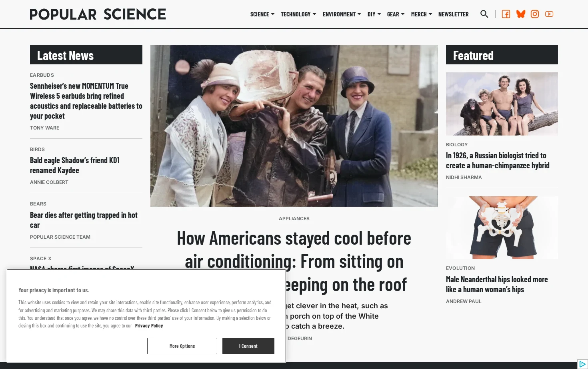
Task: Open the human-chimpanzee hybrid article
Action: coord(498,160)
